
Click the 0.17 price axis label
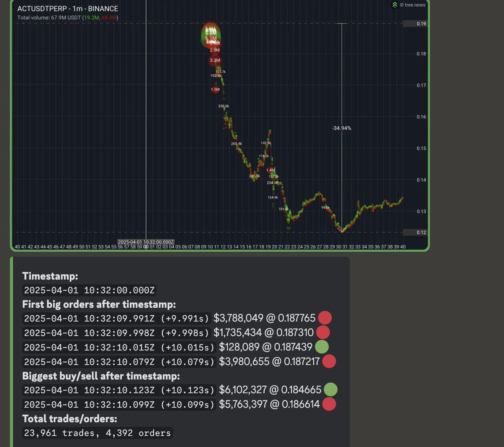click(421, 85)
